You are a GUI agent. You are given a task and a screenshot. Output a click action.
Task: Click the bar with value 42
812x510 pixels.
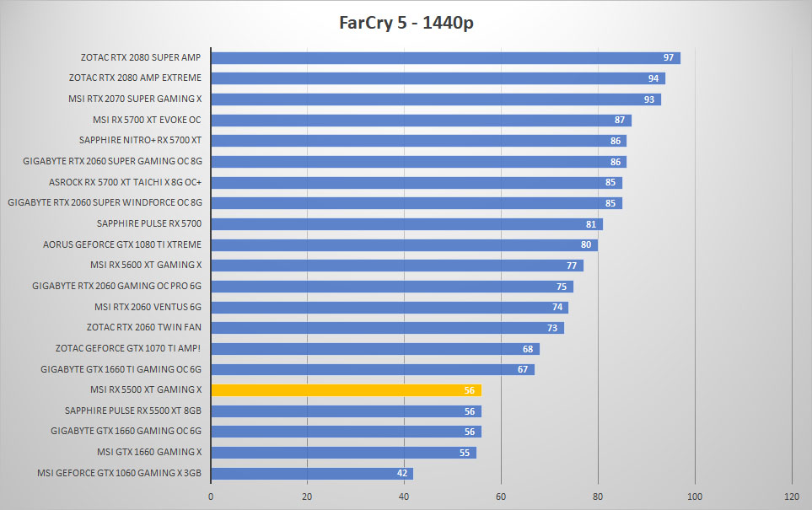click(312, 473)
